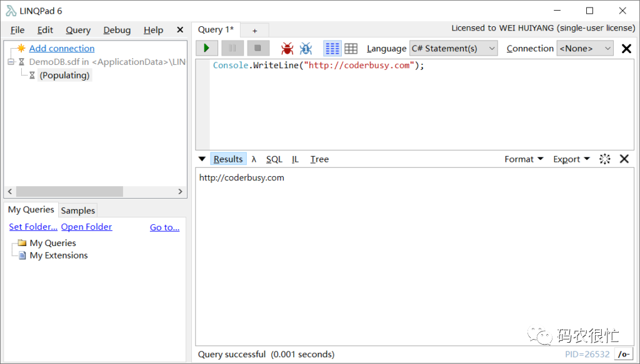Screen dimensions: 640x364
Task: Select the Query 1* tab
Action: tap(216, 29)
